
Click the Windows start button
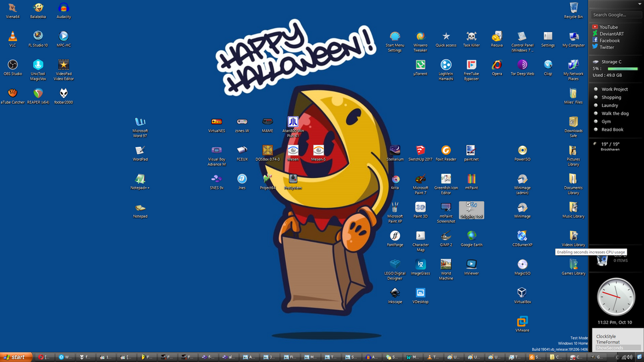tap(16, 357)
